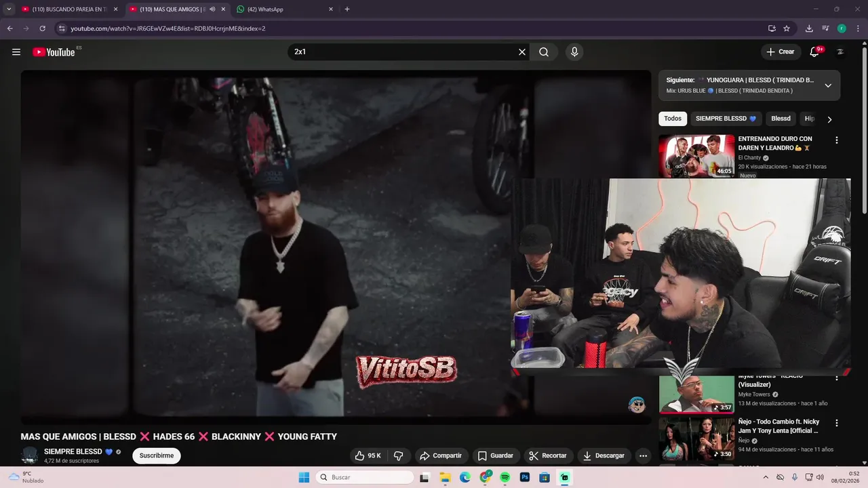Show hidden system tray icons
The width and height of the screenshot is (868, 488).
coord(766,477)
